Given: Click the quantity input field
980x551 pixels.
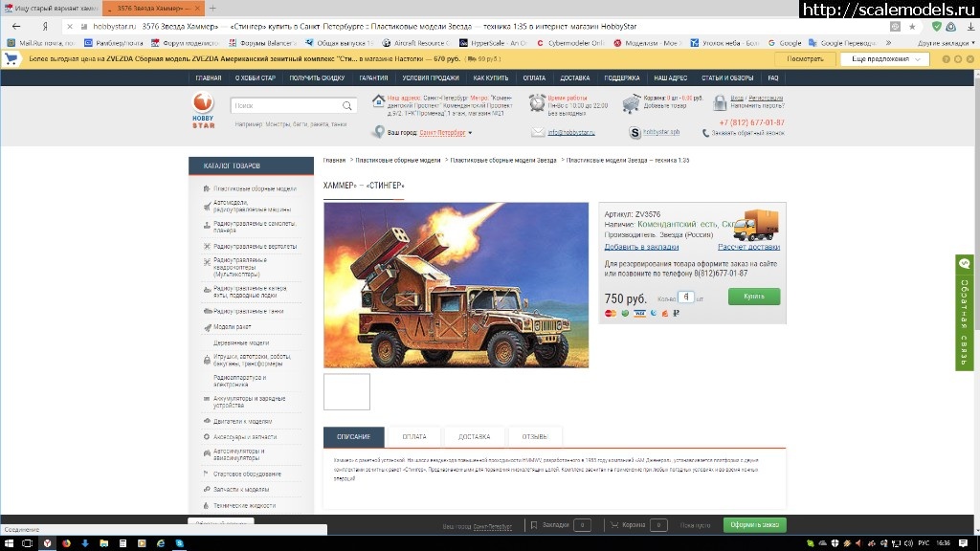Looking at the screenshot, I should pos(685,297).
